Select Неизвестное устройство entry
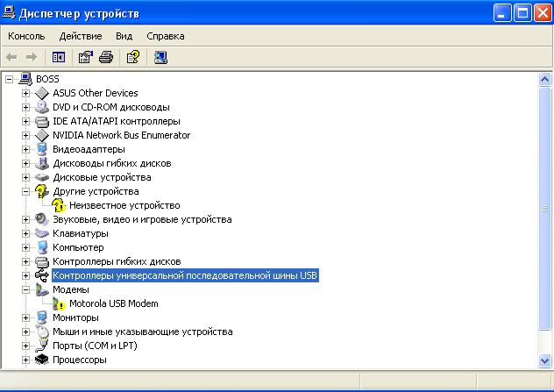The height and width of the screenshot is (392, 554). [124, 205]
